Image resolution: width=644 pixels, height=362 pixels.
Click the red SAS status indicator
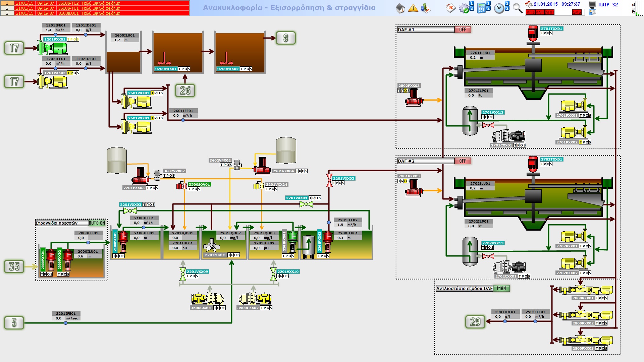pyautogui.click(x=577, y=12)
